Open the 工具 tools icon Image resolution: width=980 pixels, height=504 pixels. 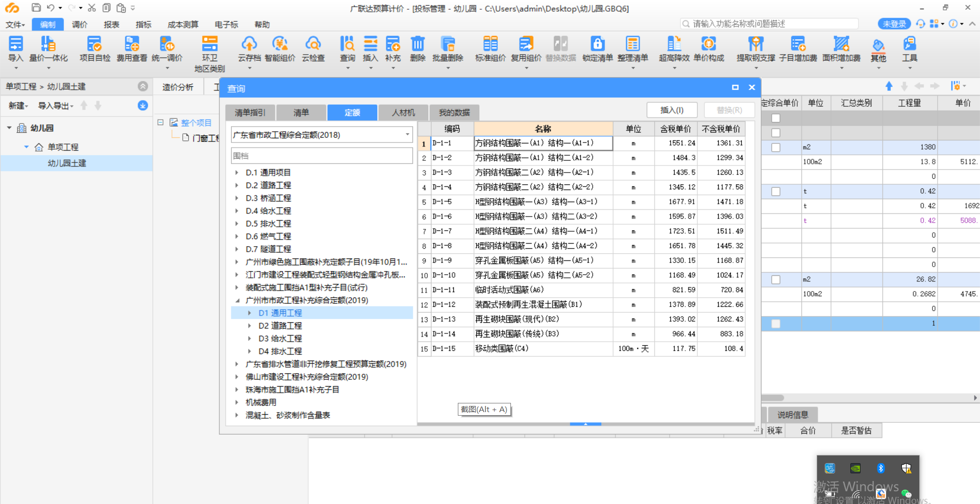[910, 50]
